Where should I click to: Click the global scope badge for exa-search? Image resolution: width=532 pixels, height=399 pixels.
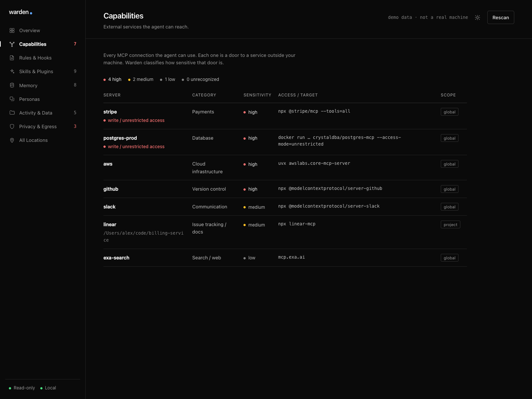[450, 258]
